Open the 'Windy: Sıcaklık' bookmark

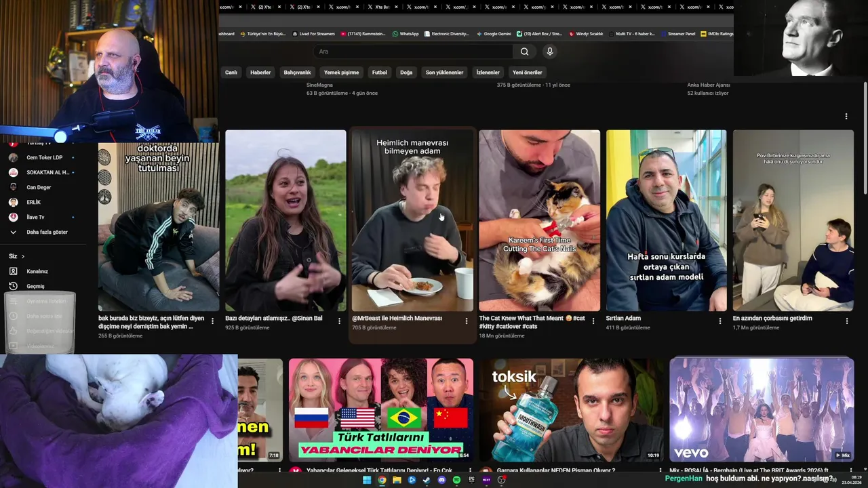pos(586,33)
